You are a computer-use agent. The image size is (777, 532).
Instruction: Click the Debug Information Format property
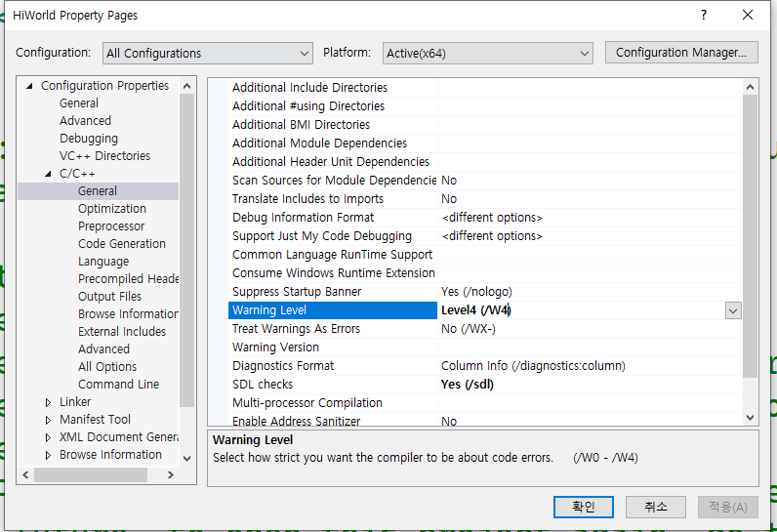(303, 218)
